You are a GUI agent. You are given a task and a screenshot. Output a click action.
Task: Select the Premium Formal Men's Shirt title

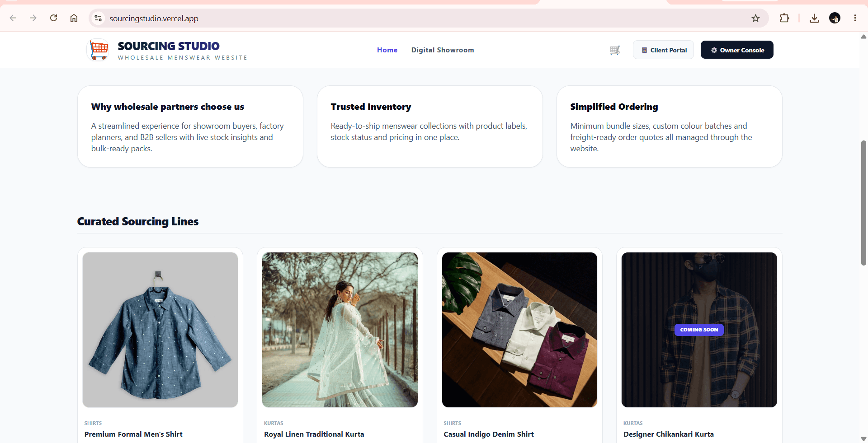pyautogui.click(x=133, y=434)
